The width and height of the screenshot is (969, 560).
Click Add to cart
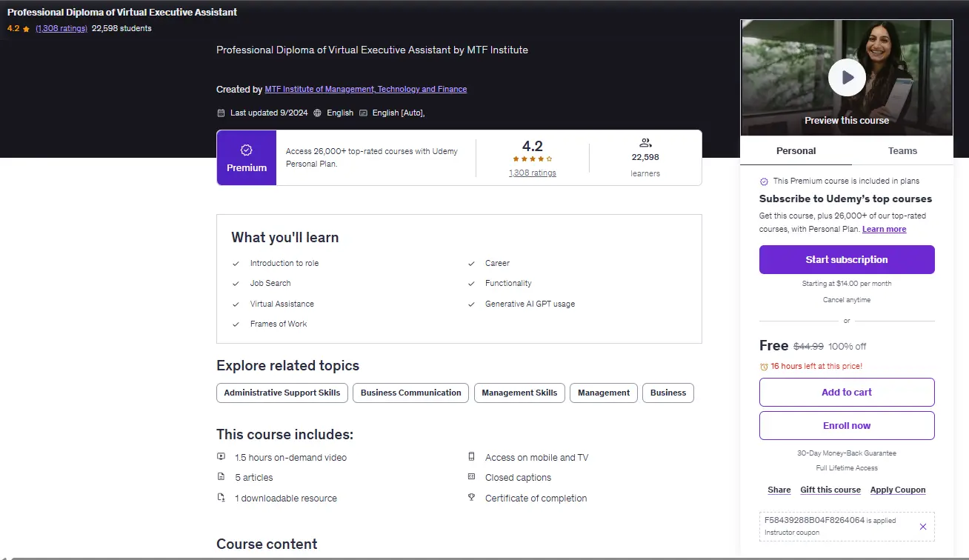[x=847, y=392]
